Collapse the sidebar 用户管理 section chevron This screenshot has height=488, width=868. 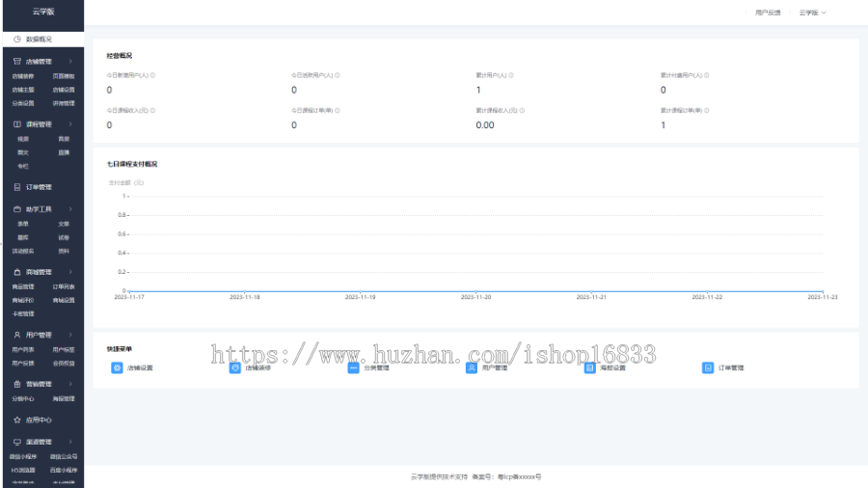tap(70, 335)
